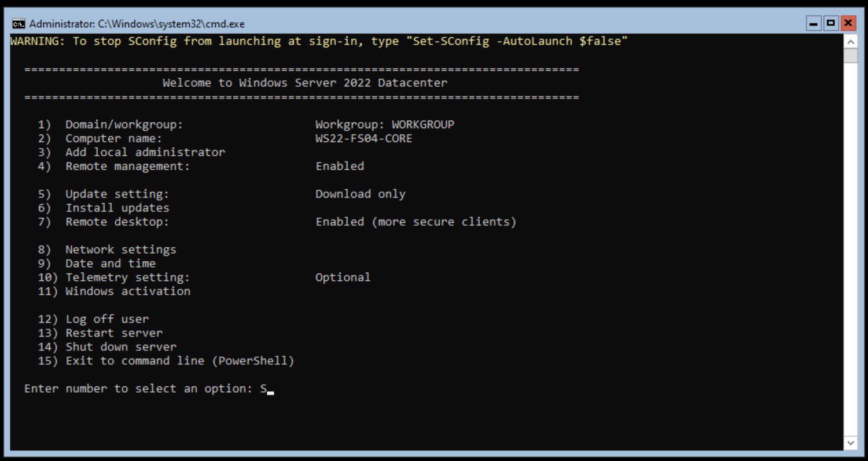Click the Add local administrator option
The image size is (868, 461).
[x=116, y=152]
